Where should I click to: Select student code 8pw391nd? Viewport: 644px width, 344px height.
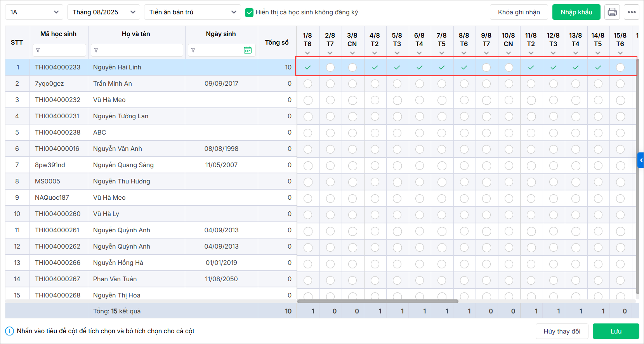(x=50, y=165)
